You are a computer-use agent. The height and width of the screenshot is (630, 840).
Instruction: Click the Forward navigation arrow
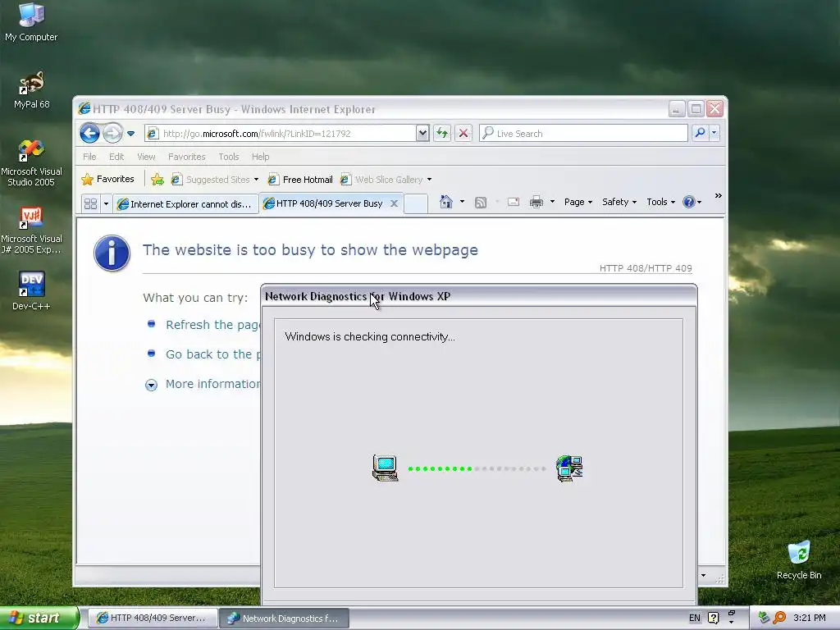pyautogui.click(x=112, y=133)
